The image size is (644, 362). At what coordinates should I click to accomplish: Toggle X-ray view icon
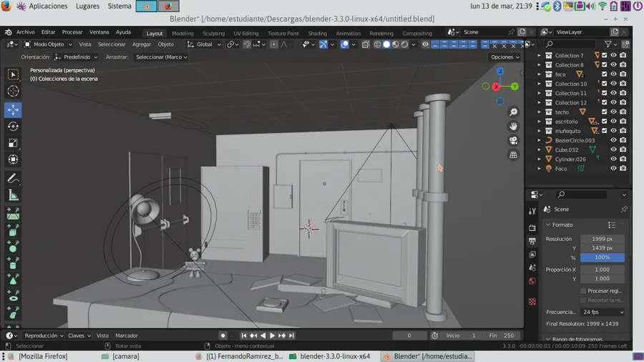coord(366,44)
